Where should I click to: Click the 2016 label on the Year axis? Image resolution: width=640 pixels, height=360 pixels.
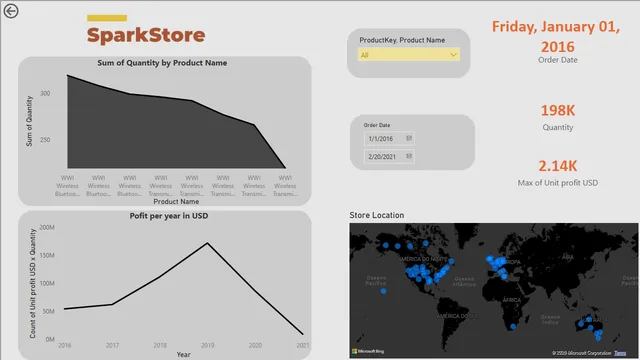tap(64, 345)
